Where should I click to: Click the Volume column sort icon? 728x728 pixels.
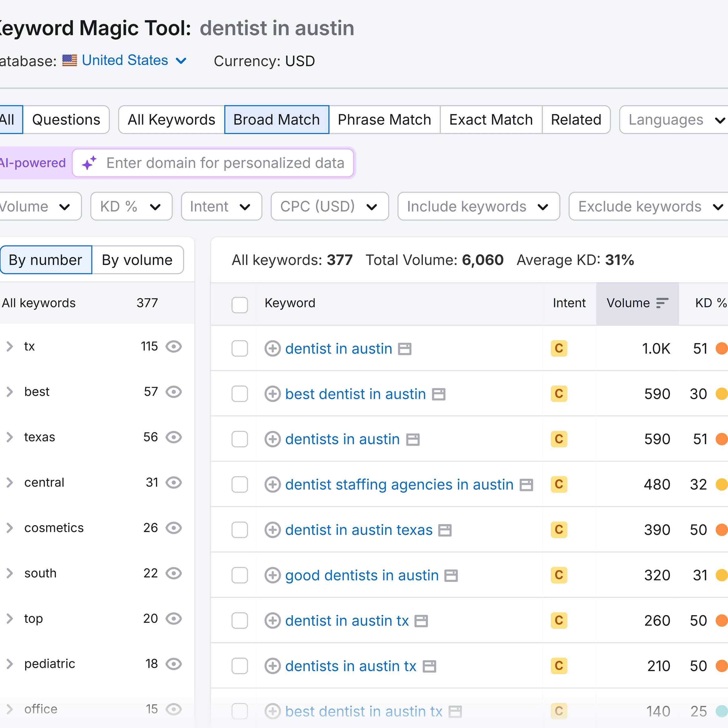point(662,303)
